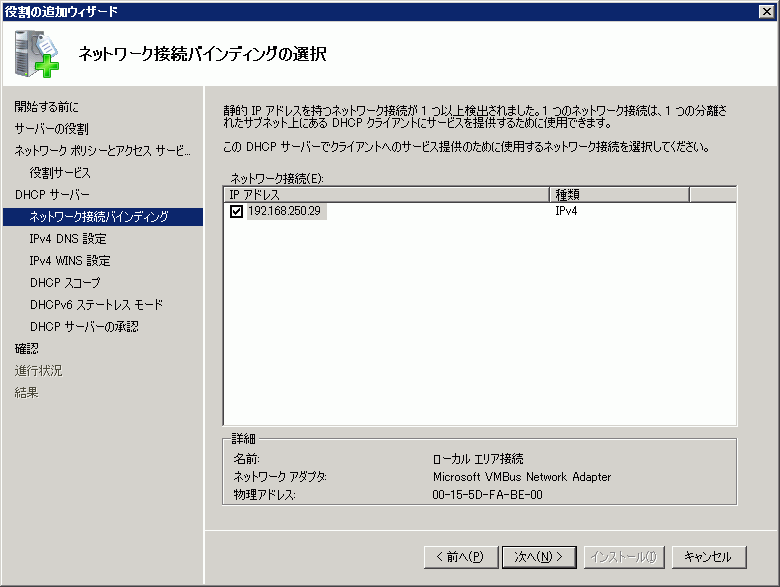Click the IPv4 type cell
The height and width of the screenshot is (587, 780).
tap(566, 211)
